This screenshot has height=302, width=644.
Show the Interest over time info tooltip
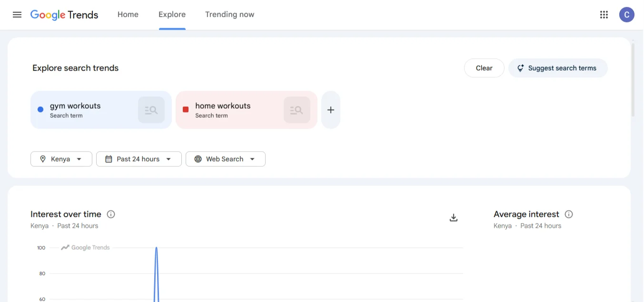[x=111, y=214]
